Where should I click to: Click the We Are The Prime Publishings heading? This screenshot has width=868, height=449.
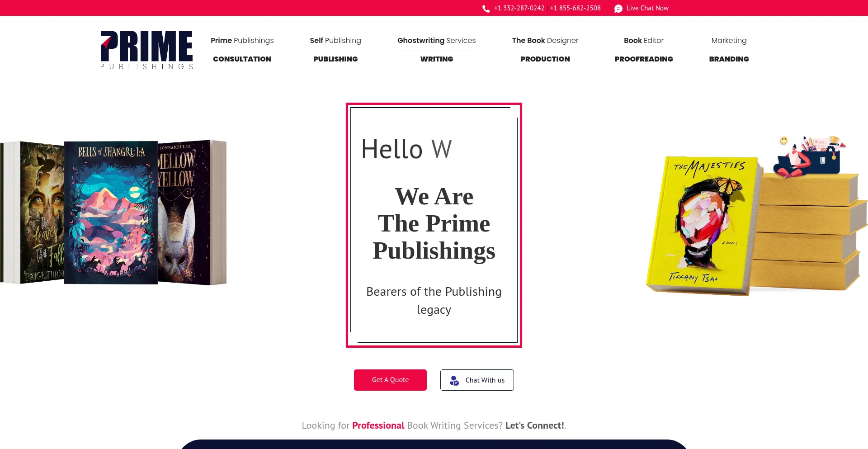(434, 223)
